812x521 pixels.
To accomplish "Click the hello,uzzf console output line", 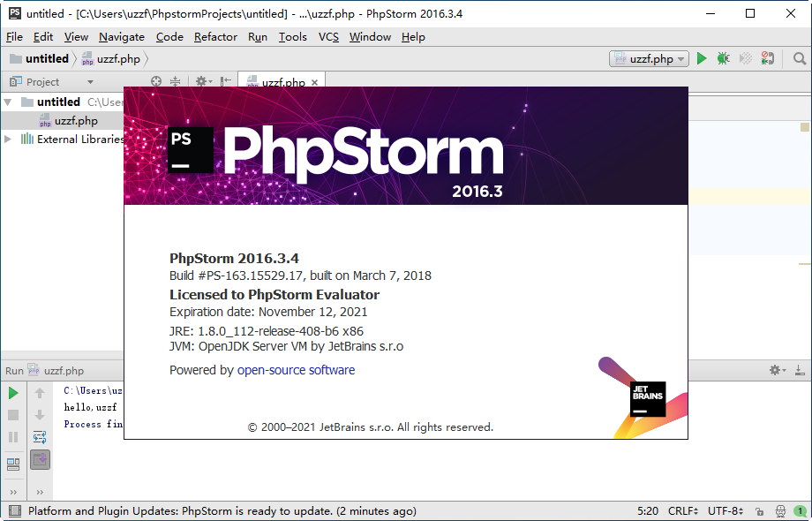I will (91, 407).
